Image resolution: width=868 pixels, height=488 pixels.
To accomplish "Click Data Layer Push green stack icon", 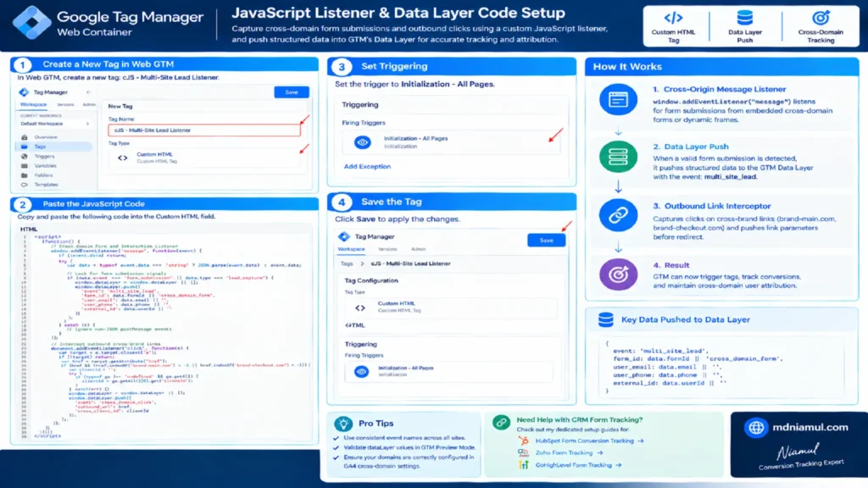I will pyautogui.click(x=618, y=157).
